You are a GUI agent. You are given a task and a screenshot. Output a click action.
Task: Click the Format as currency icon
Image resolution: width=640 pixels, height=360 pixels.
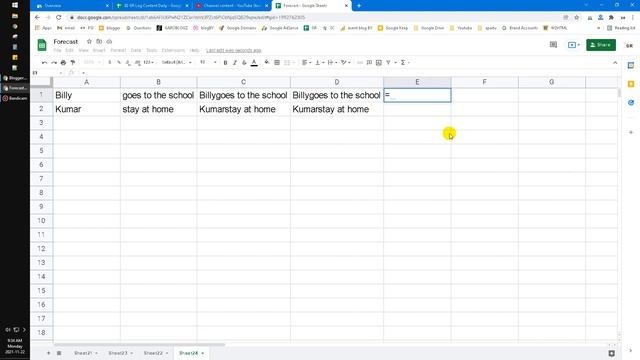(x=109, y=62)
